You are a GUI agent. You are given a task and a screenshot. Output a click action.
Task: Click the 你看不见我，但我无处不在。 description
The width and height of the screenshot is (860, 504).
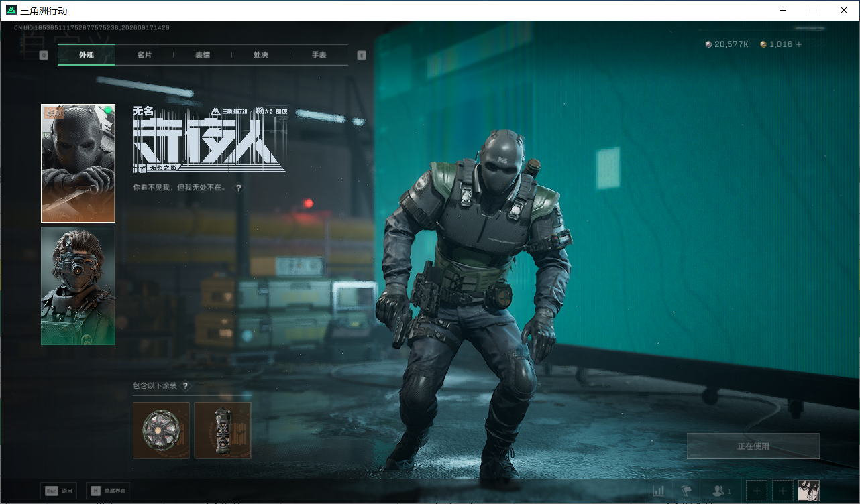click(180, 188)
